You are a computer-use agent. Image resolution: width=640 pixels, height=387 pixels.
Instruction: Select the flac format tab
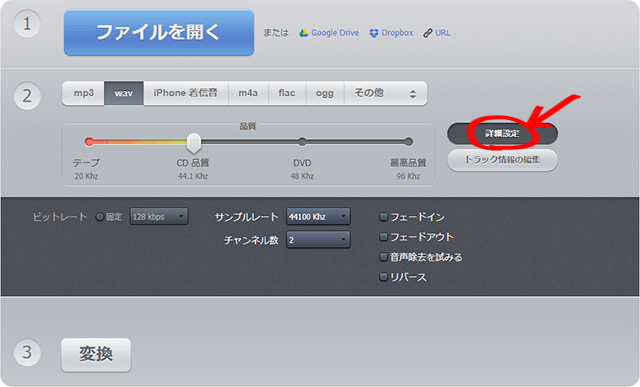point(287,93)
